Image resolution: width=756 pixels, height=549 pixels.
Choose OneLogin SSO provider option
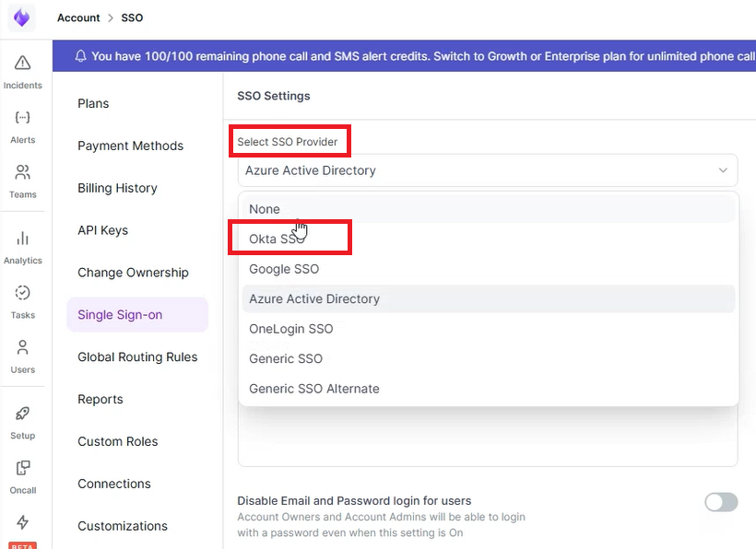coord(489,329)
